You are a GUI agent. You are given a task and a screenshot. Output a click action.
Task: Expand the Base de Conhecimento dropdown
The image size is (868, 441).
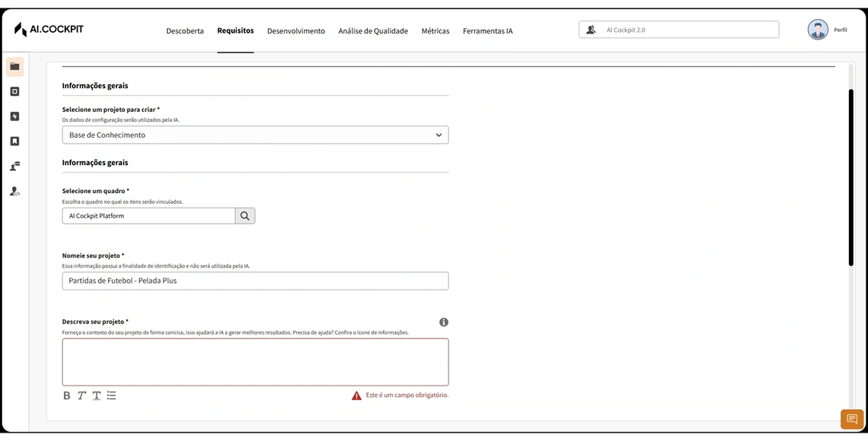coord(255,135)
